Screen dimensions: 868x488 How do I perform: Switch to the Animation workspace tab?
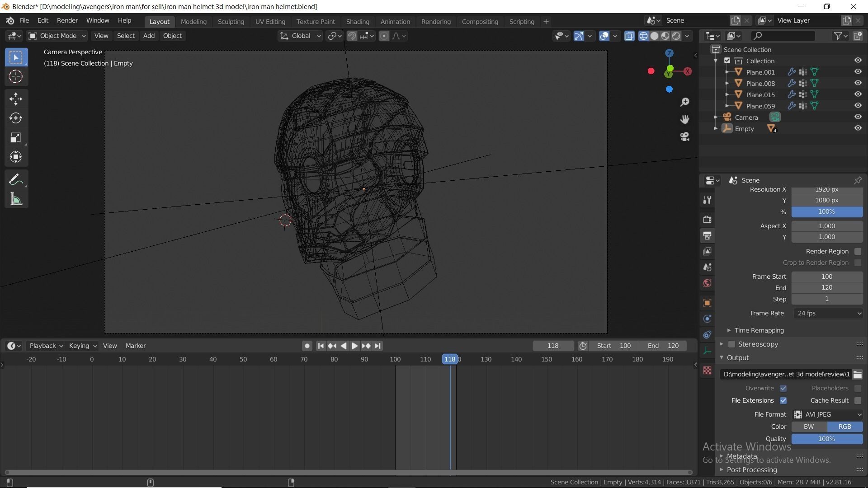395,21
